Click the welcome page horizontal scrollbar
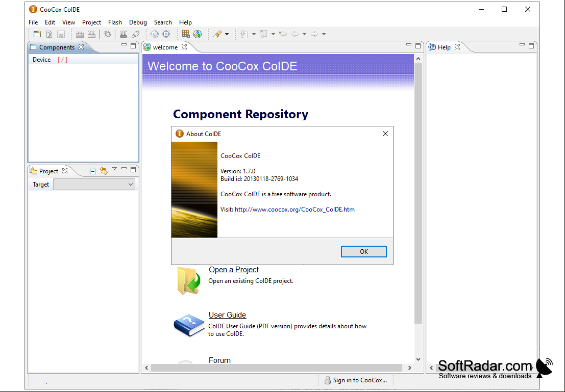 pos(278,368)
